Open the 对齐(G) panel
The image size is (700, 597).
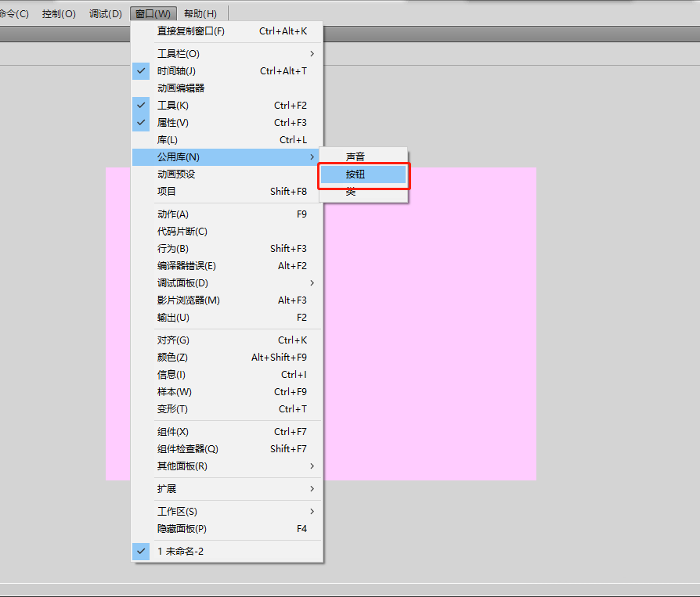[227, 340]
